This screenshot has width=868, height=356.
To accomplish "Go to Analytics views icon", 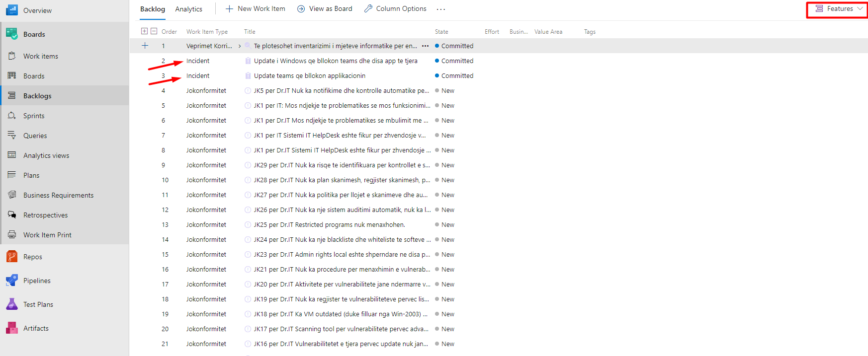I will click(x=12, y=155).
